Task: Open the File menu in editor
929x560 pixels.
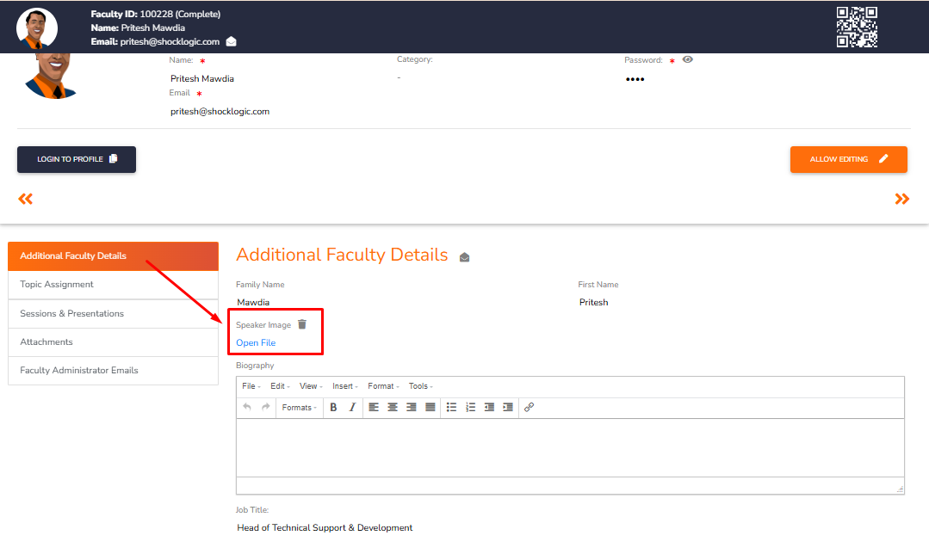Action: click(x=251, y=386)
